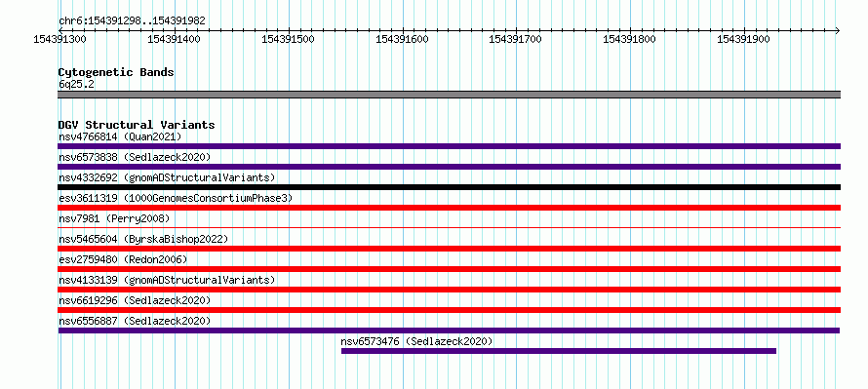The image size is (868, 389).
Task: Click the DGV Structural Variants track title
Action: pos(137,125)
